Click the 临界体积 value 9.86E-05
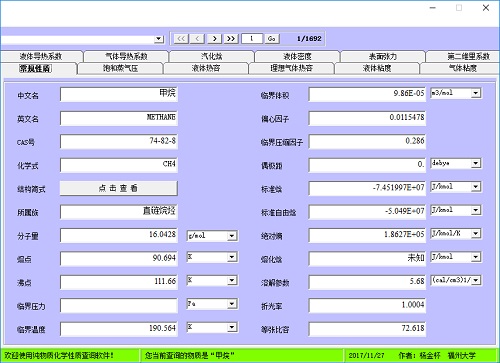The height and width of the screenshot is (363, 500). pos(367,94)
